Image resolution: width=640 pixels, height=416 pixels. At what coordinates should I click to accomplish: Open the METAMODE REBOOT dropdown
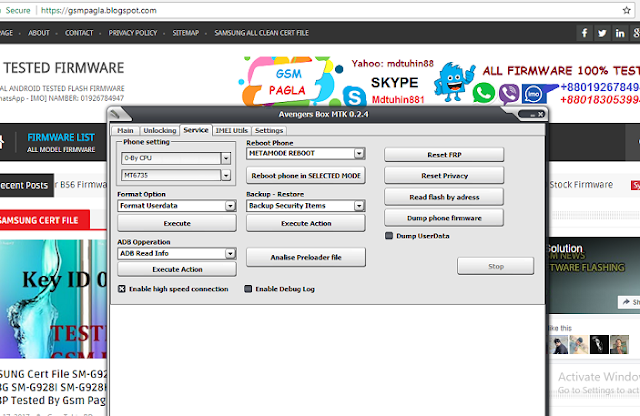click(359, 153)
